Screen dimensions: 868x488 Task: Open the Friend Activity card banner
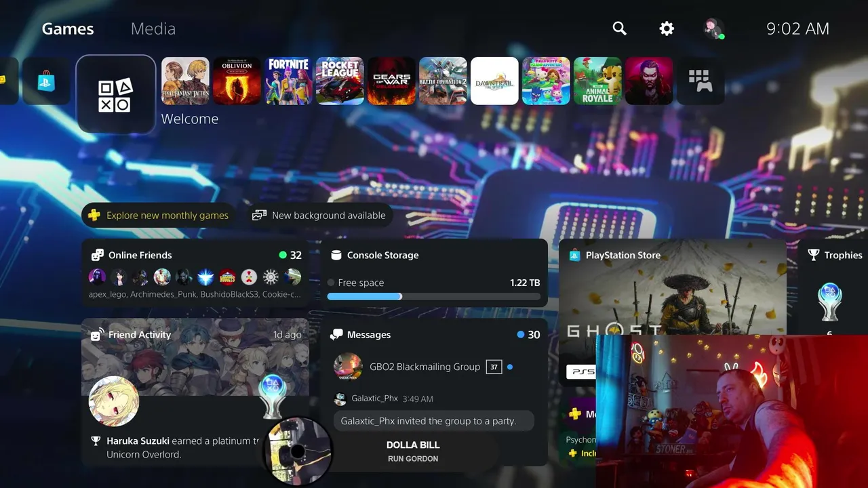[195, 358]
